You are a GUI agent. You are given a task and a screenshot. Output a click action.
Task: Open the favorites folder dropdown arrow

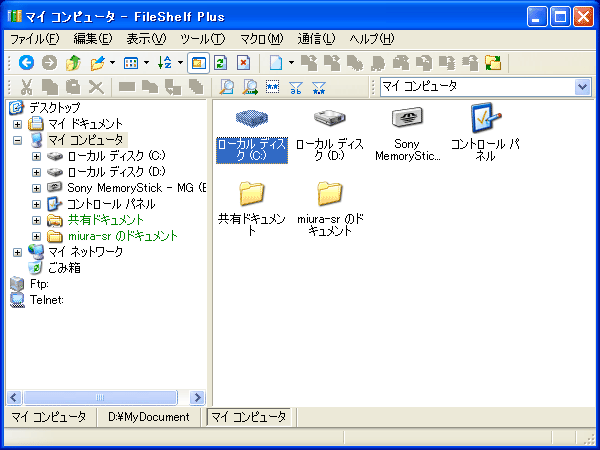click(112, 62)
